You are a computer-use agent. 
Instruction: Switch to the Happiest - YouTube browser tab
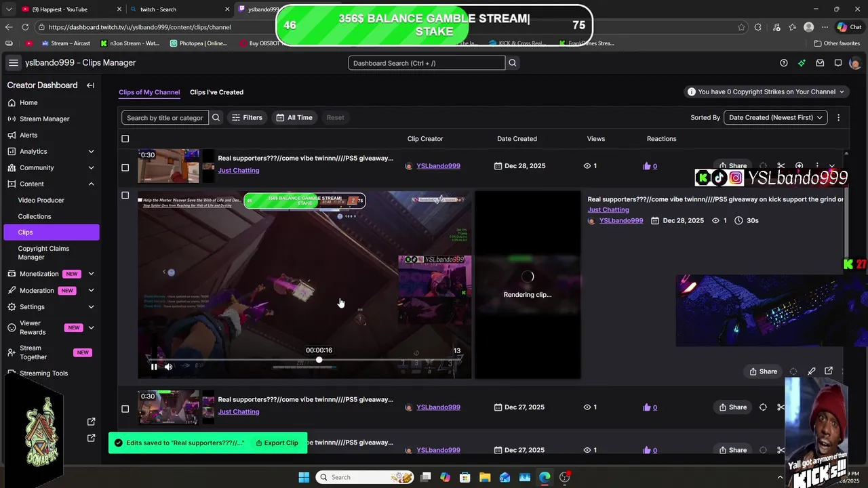pos(60,9)
